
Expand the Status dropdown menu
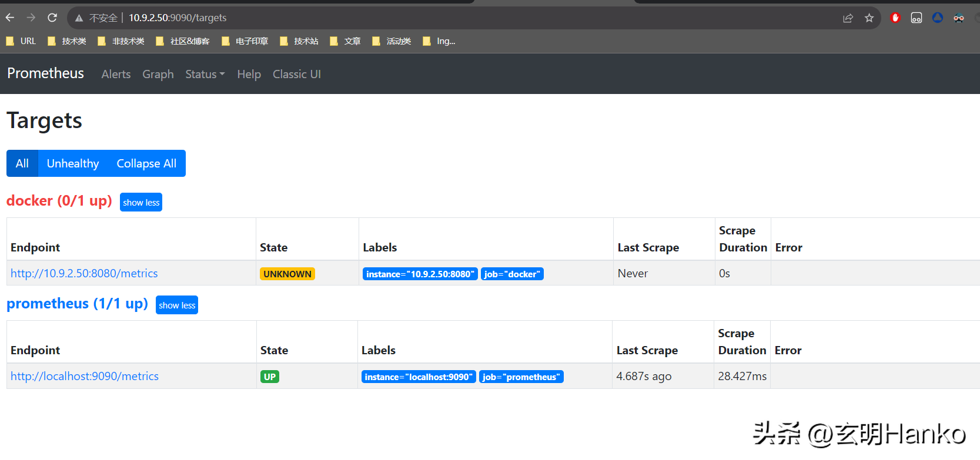click(x=205, y=74)
